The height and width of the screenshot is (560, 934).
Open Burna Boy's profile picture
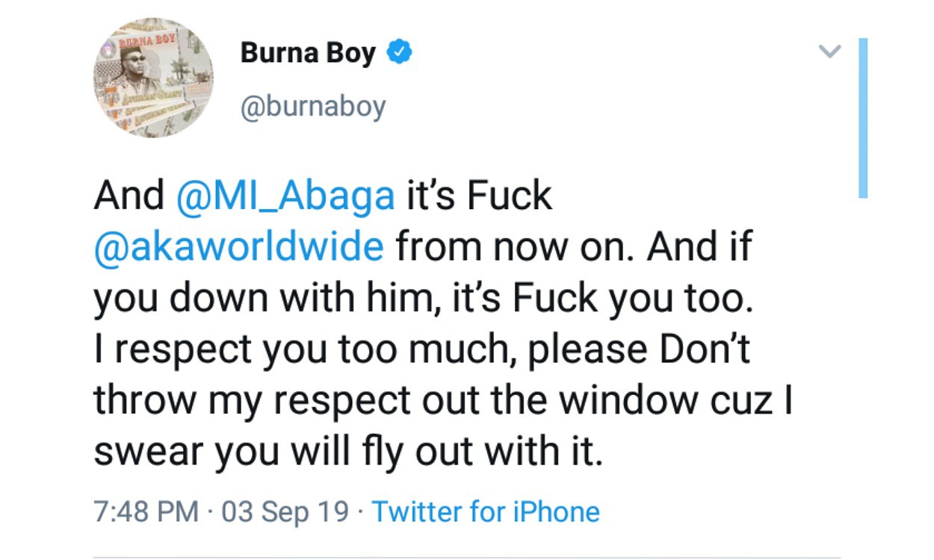click(x=152, y=78)
